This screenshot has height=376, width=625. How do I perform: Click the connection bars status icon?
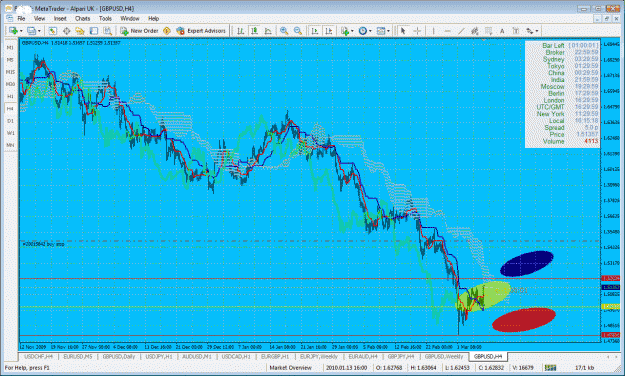550,368
